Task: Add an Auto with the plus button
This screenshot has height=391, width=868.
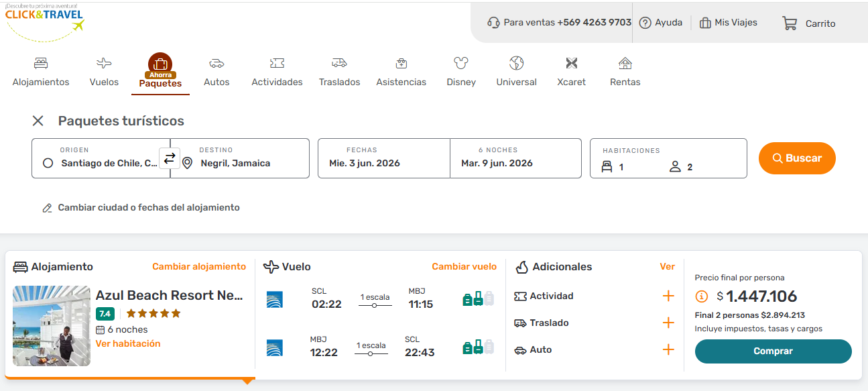Action: pos(668,349)
